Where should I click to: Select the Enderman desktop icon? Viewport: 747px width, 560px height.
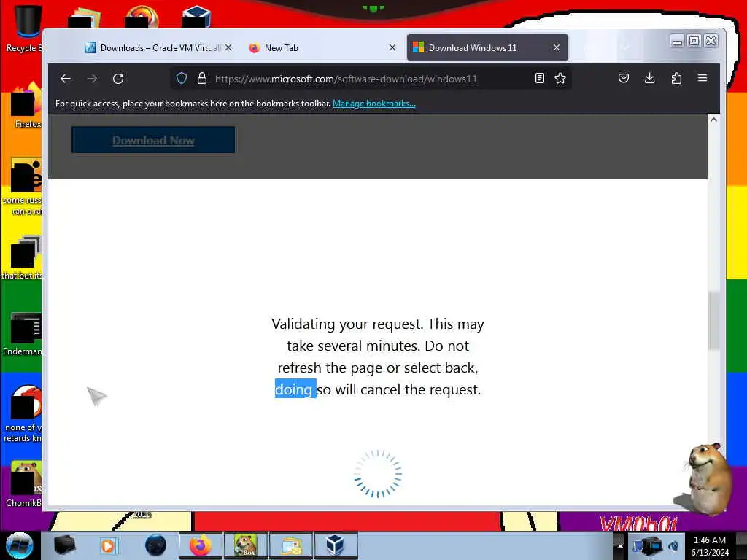click(x=24, y=334)
